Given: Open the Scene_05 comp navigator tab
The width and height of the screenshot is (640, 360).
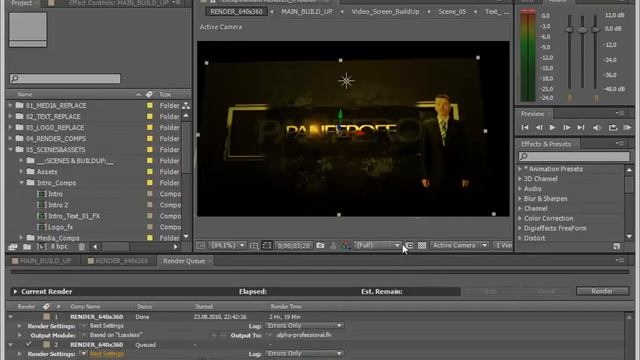Looking at the screenshot, I should 452,12.
